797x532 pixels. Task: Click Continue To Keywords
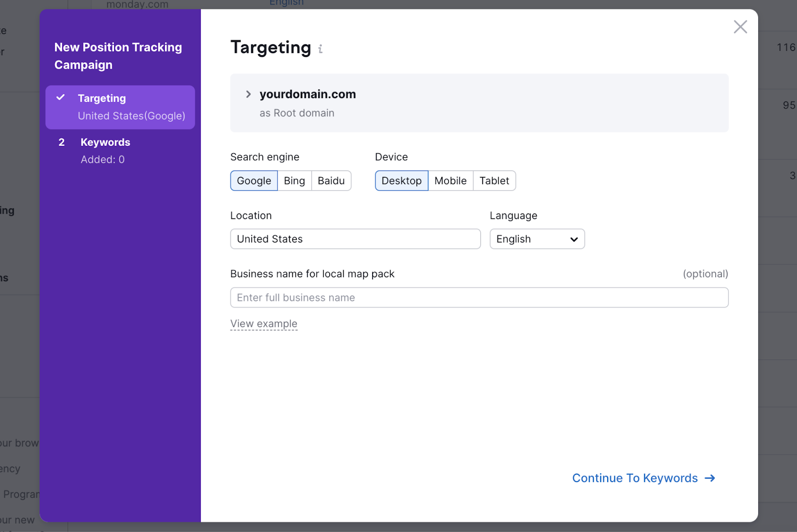point(635,478)
